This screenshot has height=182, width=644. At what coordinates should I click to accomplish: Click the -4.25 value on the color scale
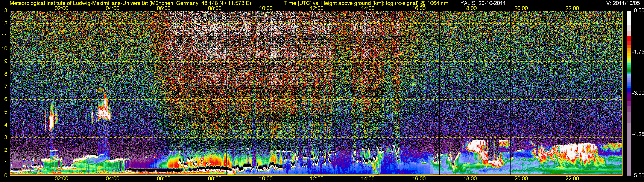(638, 134)
